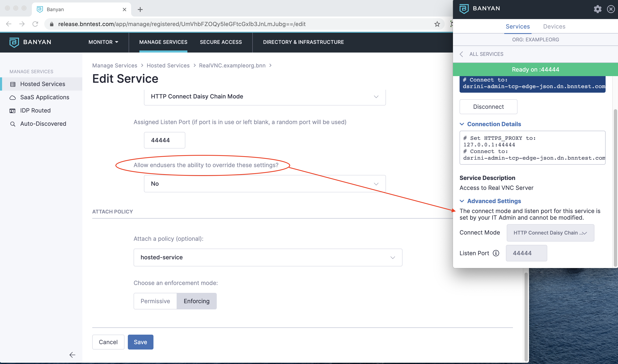This screenshot has height=364, width=618.
Task: Open the MANAGE SERVICES menu item
Action: [x=163, y=42]
